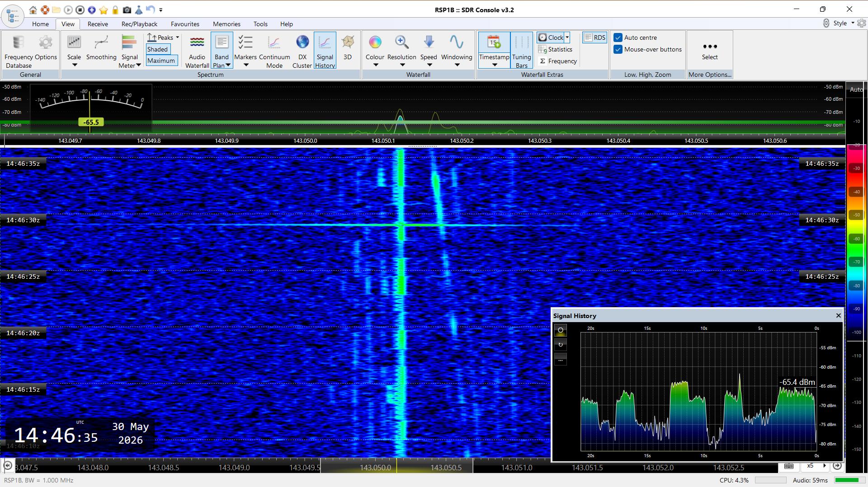Screen dimensions: 868x487
Task: Click the refresh icon in Signal History
Action: (x=561, y=345)
